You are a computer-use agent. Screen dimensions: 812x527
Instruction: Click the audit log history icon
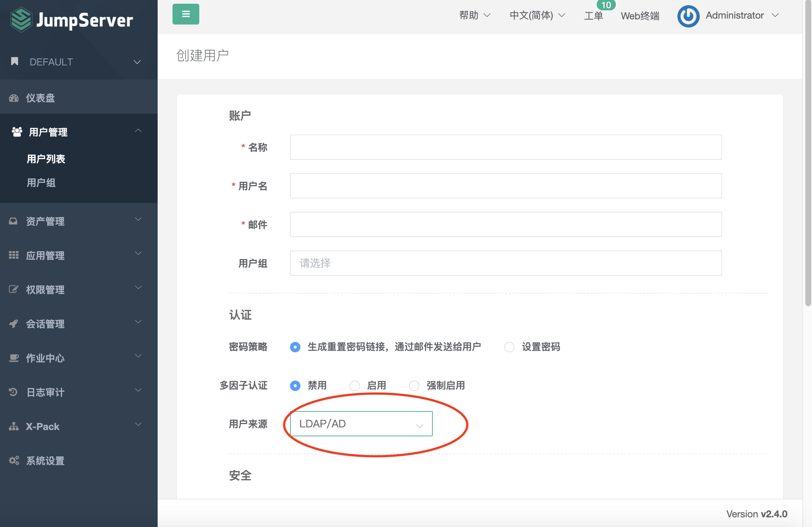[13, 392]
